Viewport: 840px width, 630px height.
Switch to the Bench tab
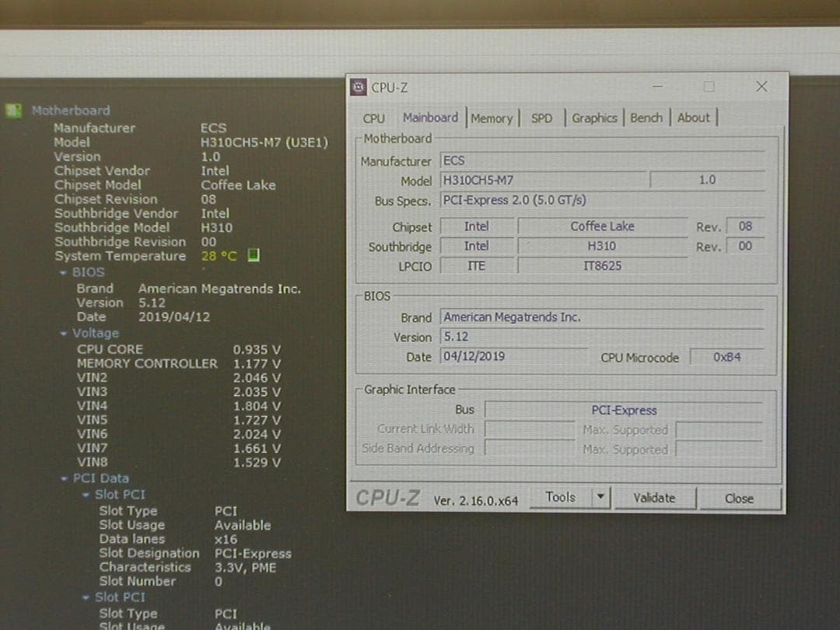646,117
